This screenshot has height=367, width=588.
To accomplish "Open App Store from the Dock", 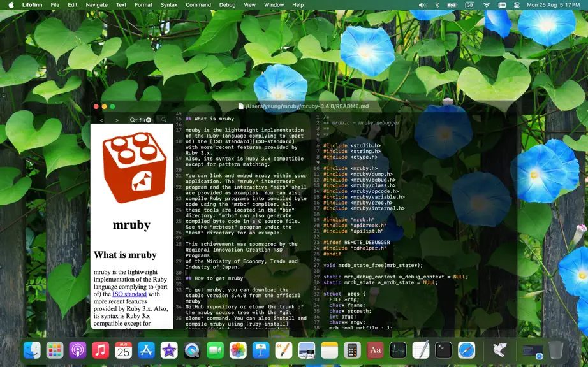I will click(146, 350).
